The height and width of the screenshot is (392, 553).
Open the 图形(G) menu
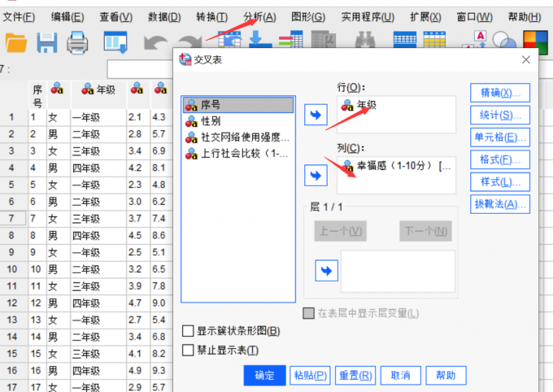tap(308, 17)
